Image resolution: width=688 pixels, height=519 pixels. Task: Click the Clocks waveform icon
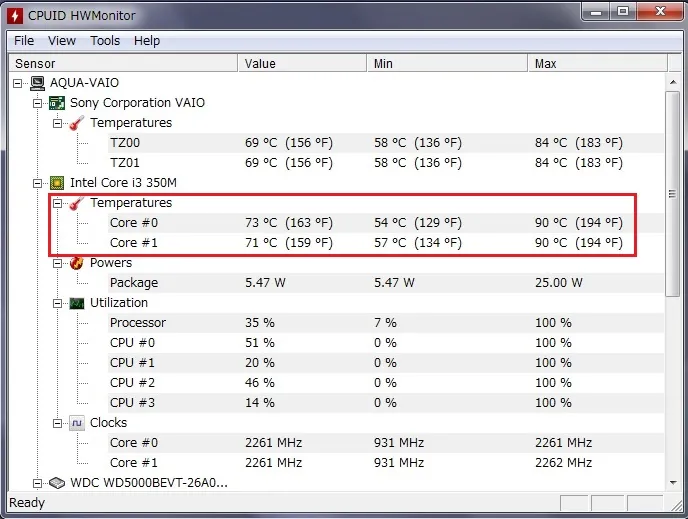[77, 423]
